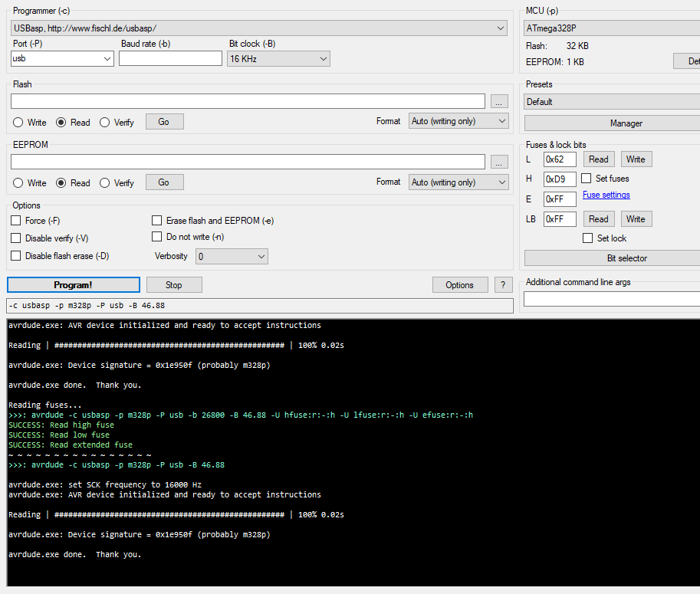Tick the Set fuses checkbox
Viewport: 700px width, 594px height.
(x=587, y=179)
